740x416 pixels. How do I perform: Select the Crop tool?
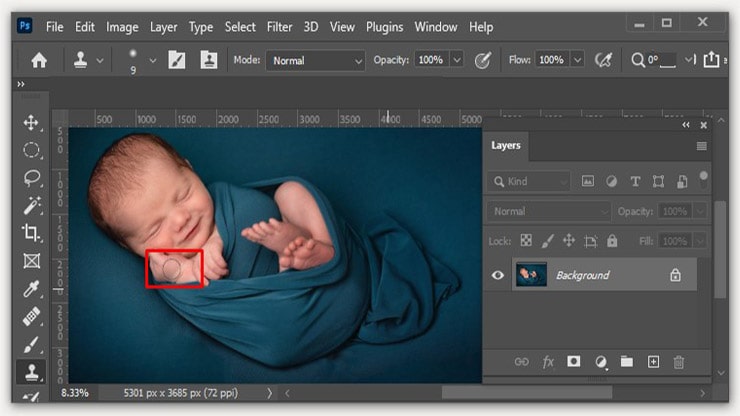31,233
